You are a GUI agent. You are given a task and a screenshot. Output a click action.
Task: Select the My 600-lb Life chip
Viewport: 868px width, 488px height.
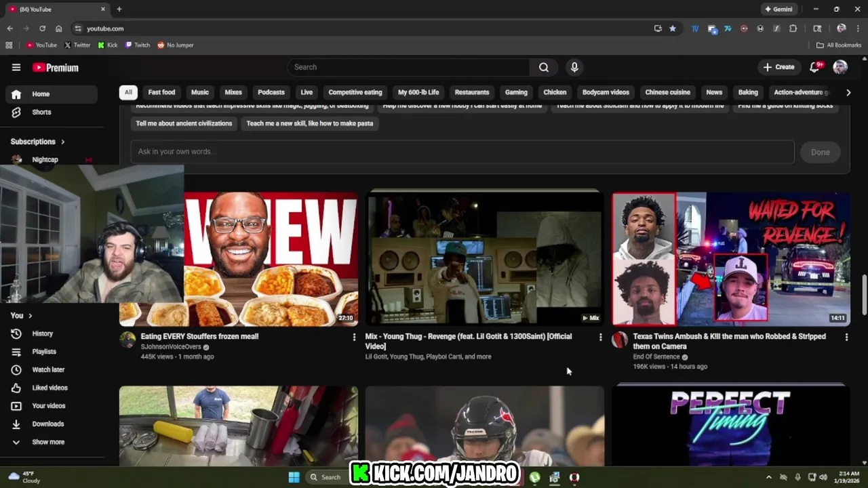418,92
